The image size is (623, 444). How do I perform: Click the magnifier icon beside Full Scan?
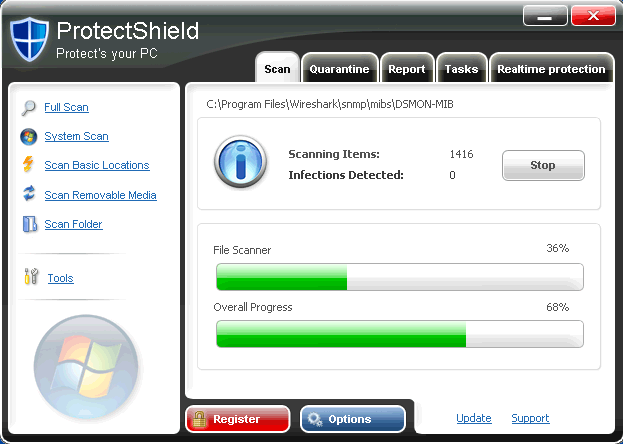coord(28,108)
